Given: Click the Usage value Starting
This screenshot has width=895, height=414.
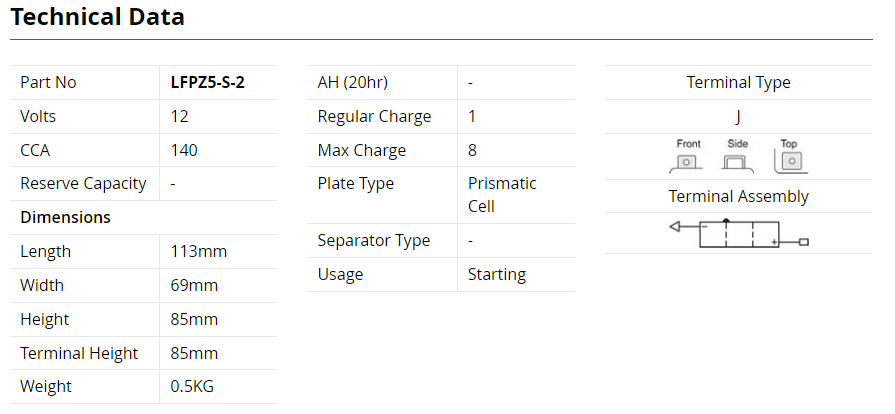Looking at the screenshot, I should click(x=496, y=274).
